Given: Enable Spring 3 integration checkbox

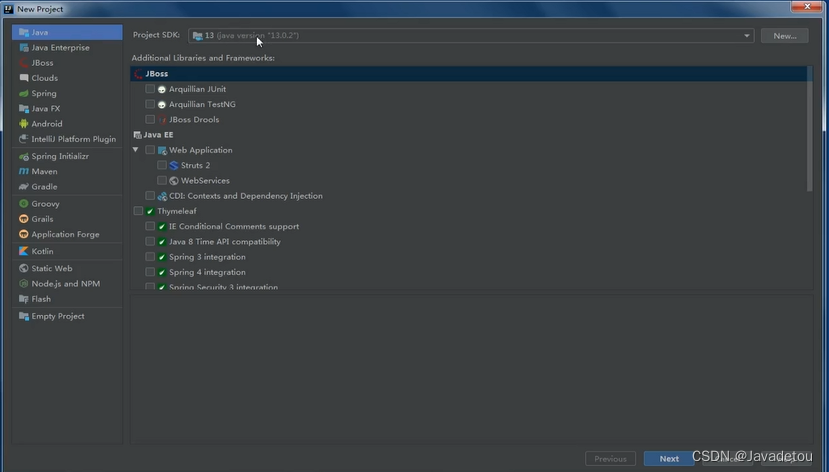Looking at the screenshot, I should point(150,257).
